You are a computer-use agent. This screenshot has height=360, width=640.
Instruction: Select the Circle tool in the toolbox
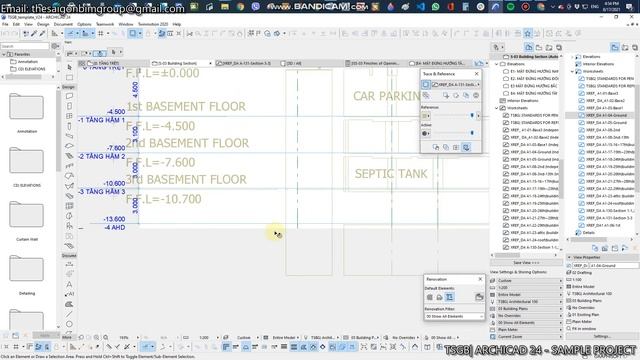click(x=69, y=324)
